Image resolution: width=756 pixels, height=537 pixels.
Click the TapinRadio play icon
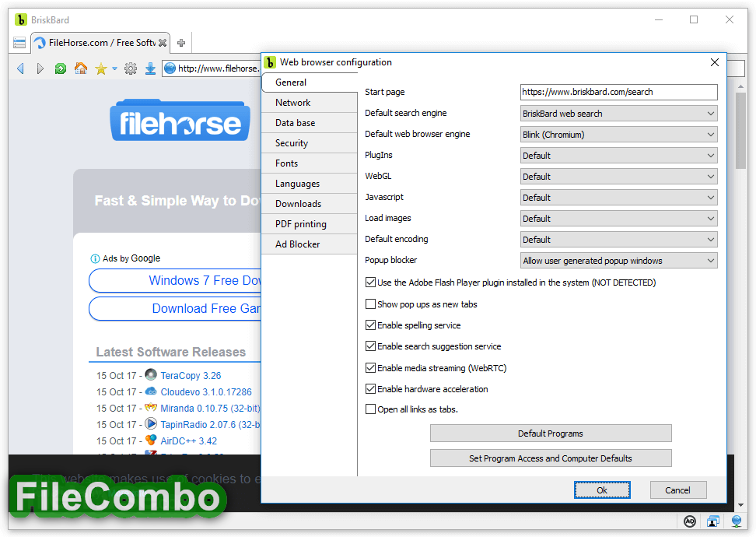point(151,423)
